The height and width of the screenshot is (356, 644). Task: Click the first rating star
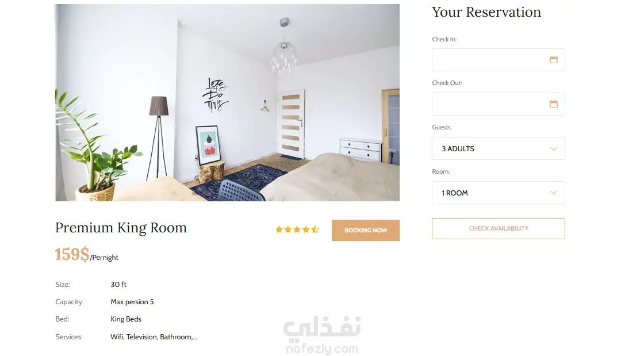[279, 229]
